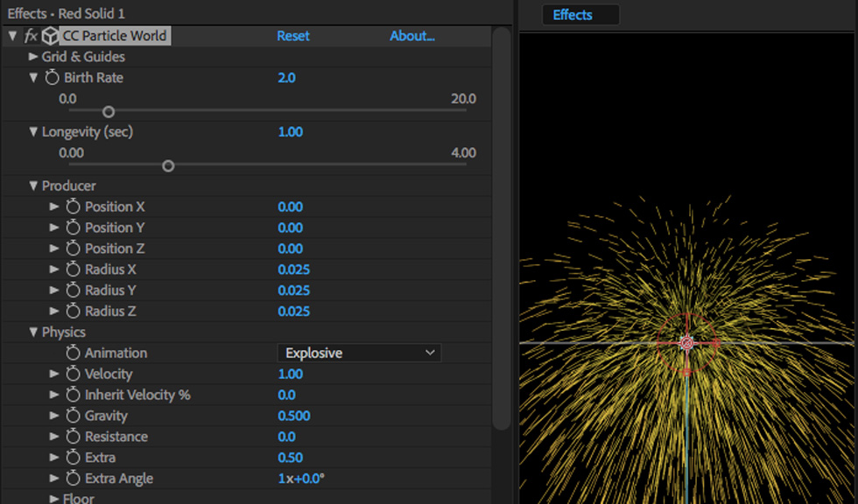Toggle the Gravity stopwatch

(73, 416)
